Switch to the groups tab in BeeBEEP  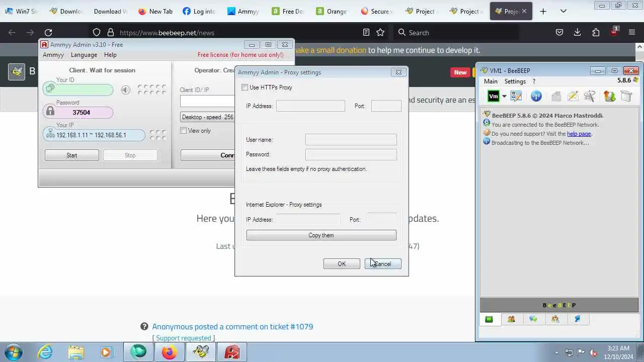click(555, 319)
